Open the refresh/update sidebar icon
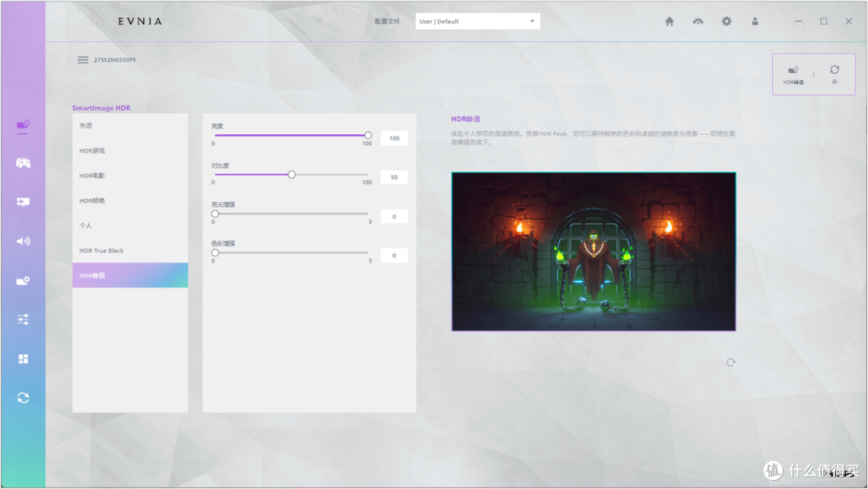Image resolution: width=868 pixels, height=489 pixels. 23,397
